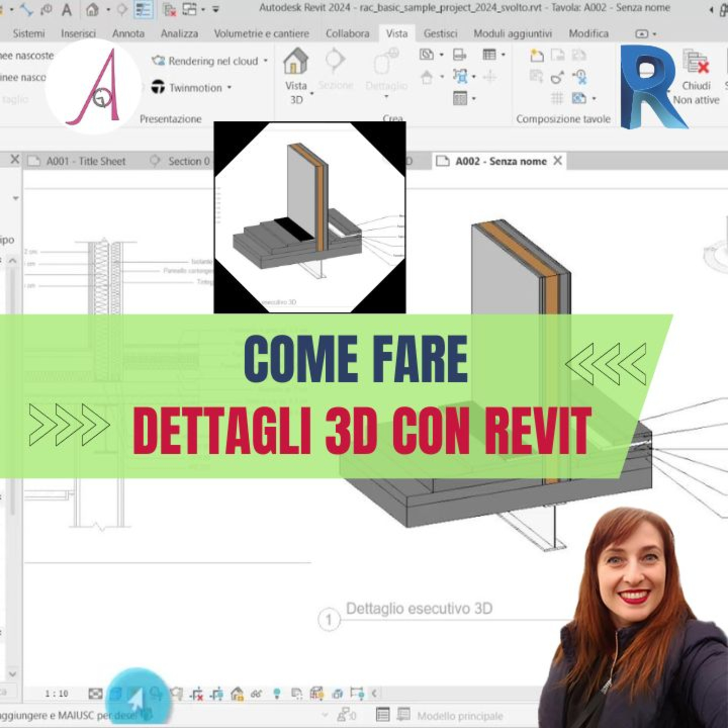Viewport: 728px width, 728px height.
Task: Click the Schedules table icon
Action: 489,55
